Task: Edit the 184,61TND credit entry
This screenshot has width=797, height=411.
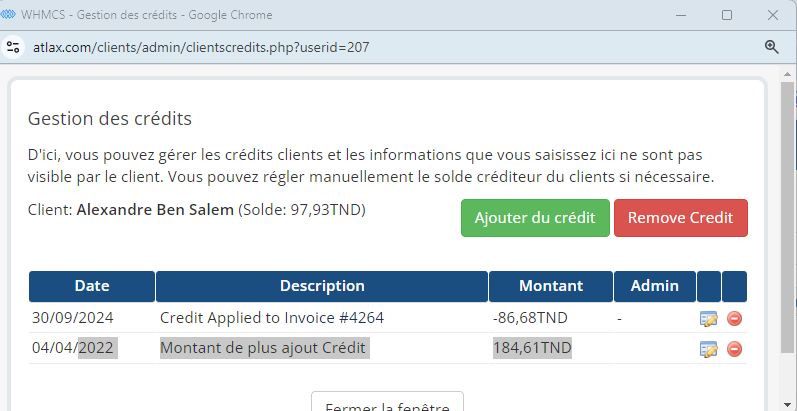Action: pyautogui.click(x=709, y=349)
